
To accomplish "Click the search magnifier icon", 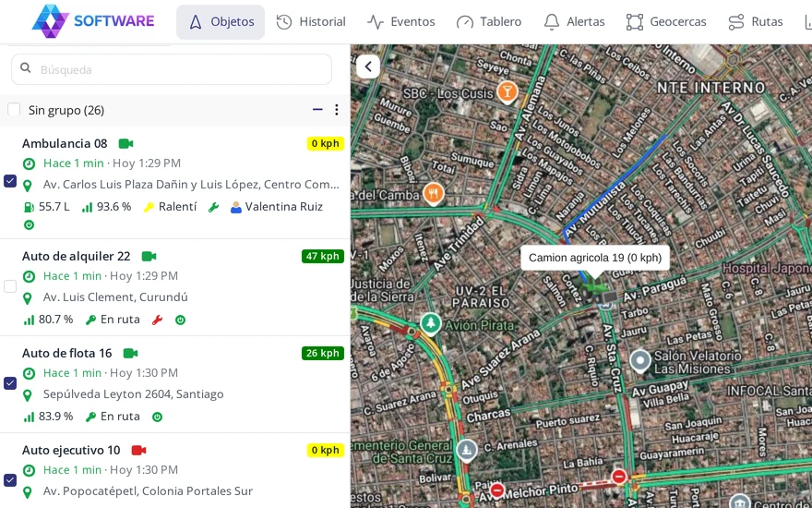I will coord(25,68).
